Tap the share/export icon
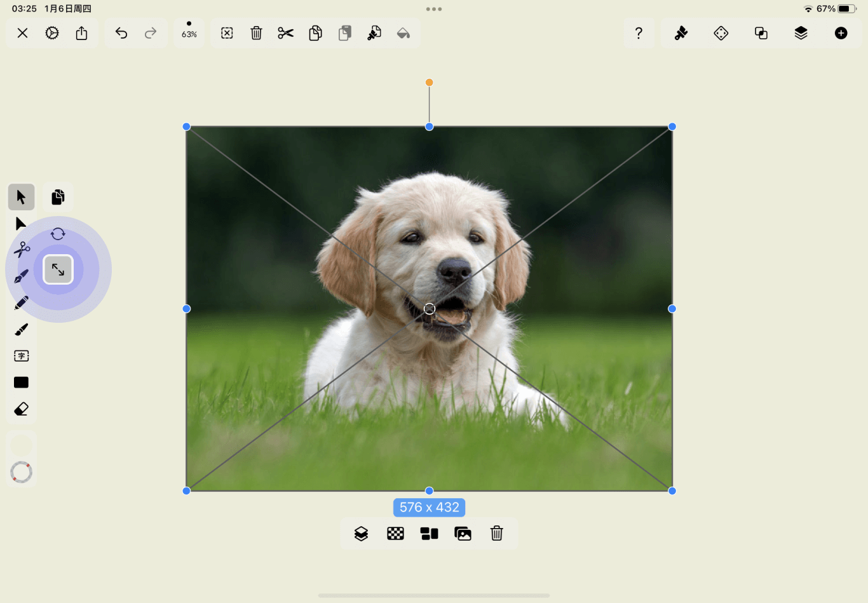 coord(82,33)
